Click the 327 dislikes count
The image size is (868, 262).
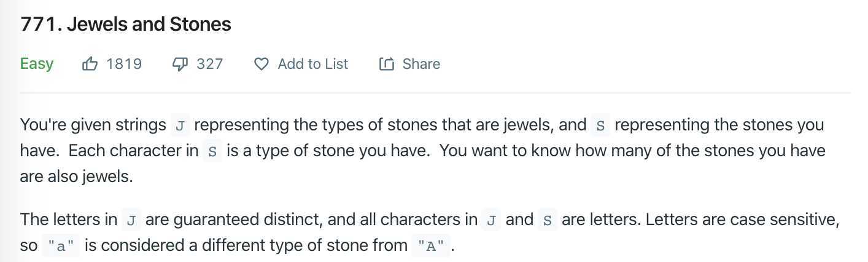point(210,64)
